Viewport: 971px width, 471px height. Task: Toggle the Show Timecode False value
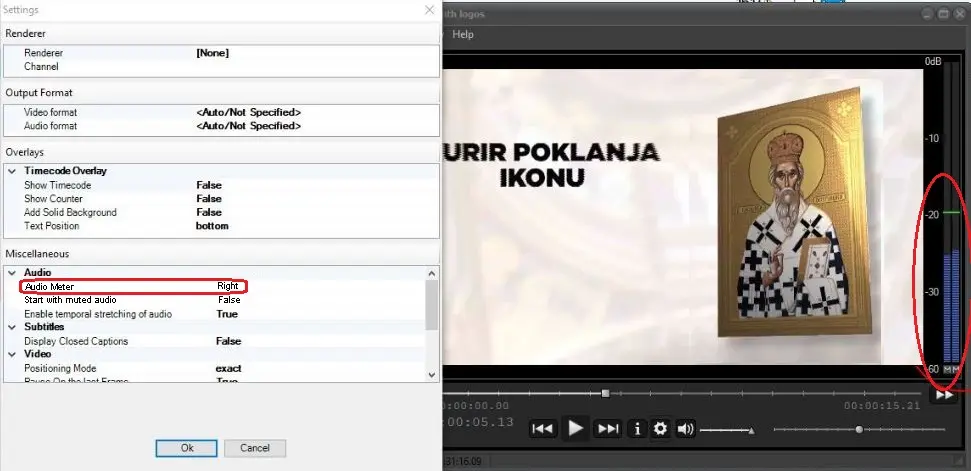208,185
